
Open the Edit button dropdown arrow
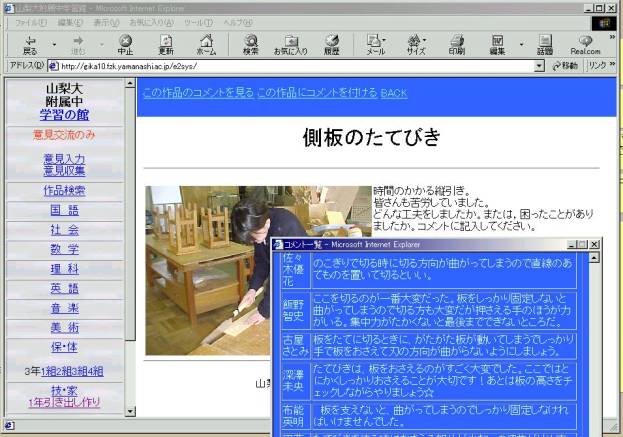click(521, 44)
